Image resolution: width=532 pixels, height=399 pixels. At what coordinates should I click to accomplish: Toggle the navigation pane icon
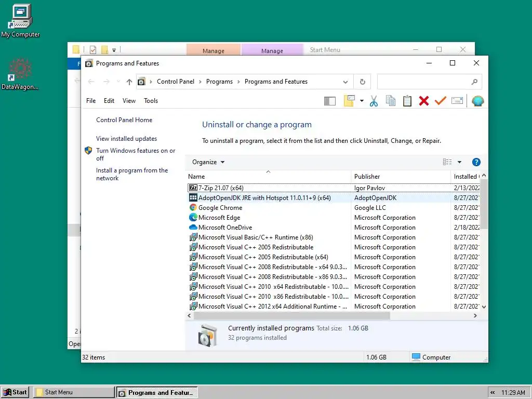point(330,101)
